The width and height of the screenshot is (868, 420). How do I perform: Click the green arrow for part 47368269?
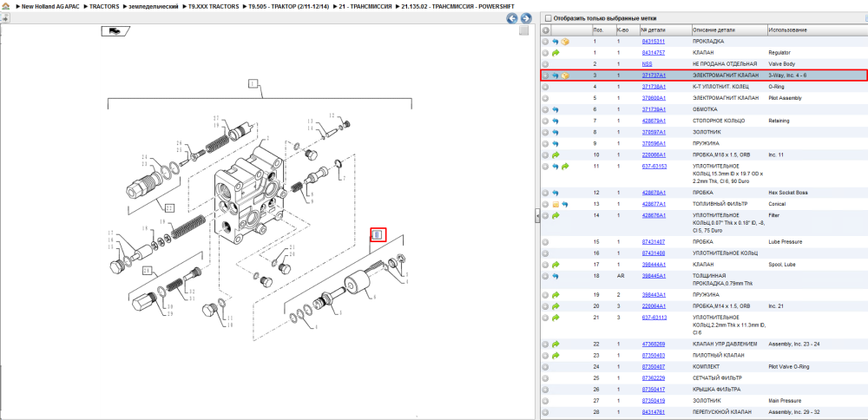click(x=556, y=345)
